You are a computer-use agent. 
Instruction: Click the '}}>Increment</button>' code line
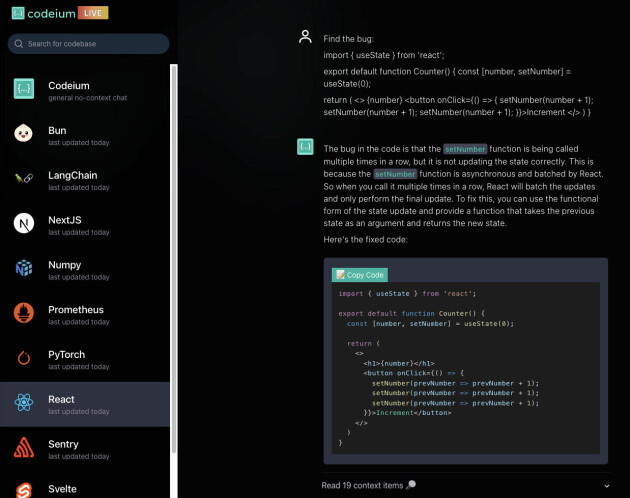407,413
